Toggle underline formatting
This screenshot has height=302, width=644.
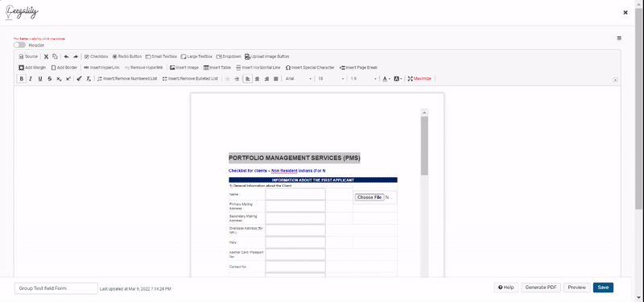pyautogui.click(x=39, y=78)
